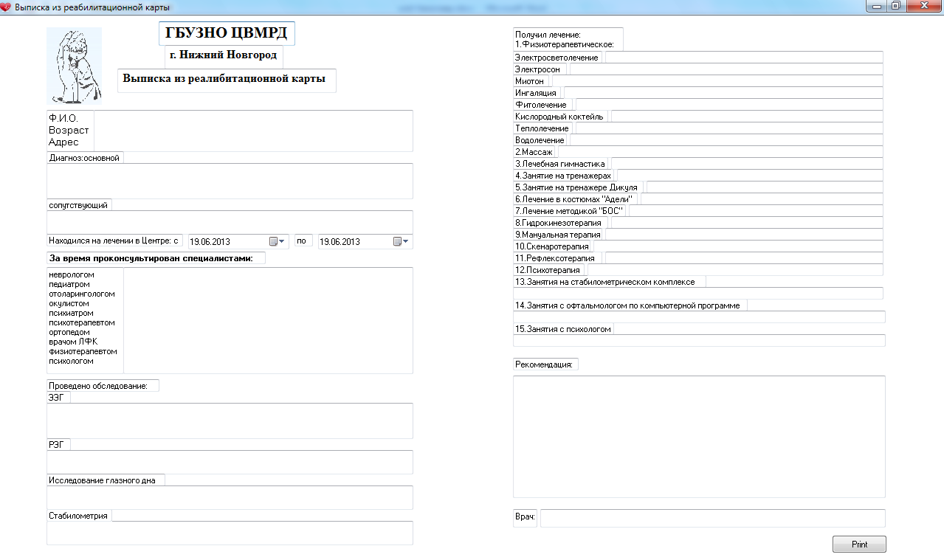944x560 pixels.
Task: Click the 'физиотерапевтом' specialist label
Action: (x=83, y=351)
